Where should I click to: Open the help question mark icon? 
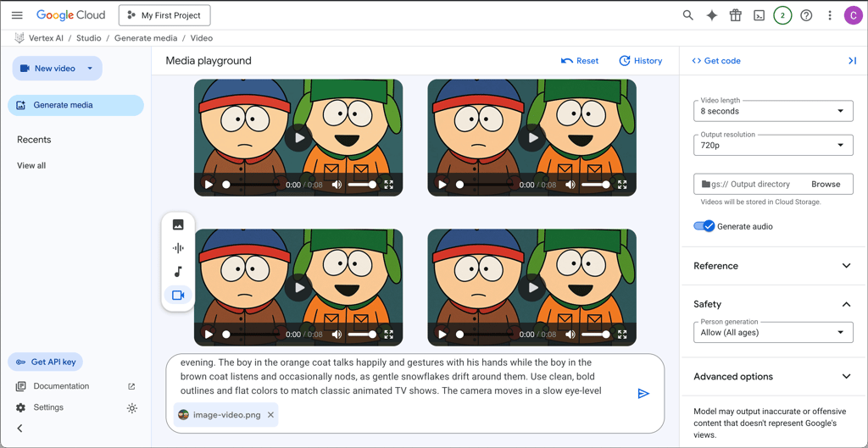click(806, 15)
